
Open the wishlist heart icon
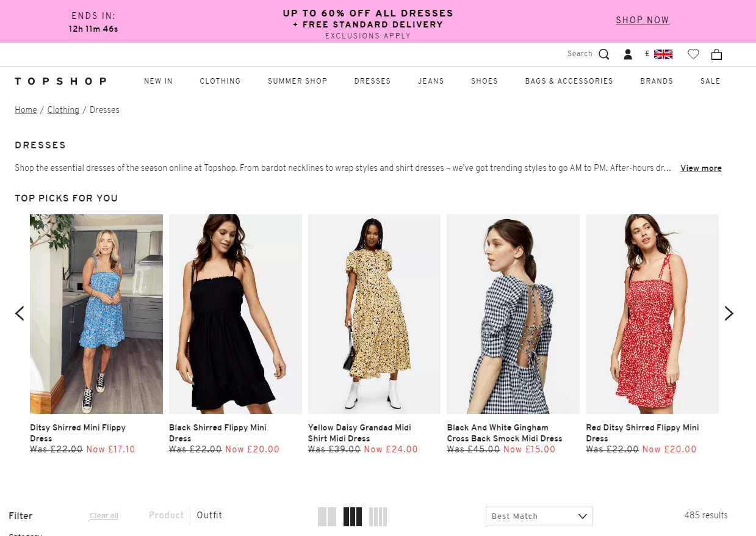[693, 54]
